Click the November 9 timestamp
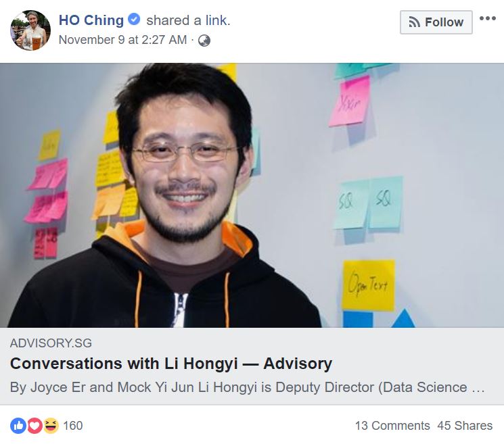 tap(122, 40)
